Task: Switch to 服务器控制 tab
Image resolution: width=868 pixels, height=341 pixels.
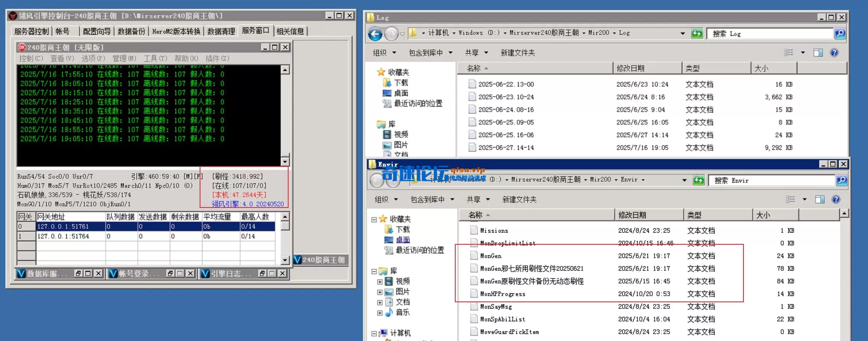Action: (x=31, y=31)
